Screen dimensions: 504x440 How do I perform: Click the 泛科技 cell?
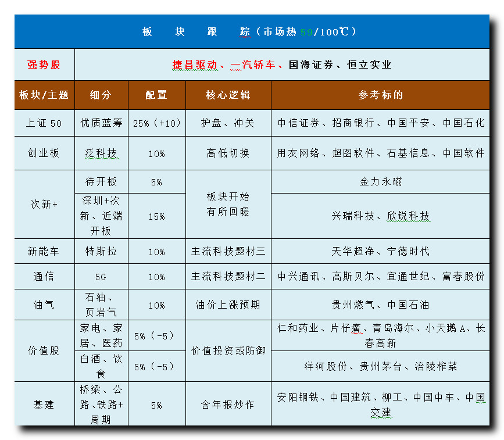click(101, 153)
